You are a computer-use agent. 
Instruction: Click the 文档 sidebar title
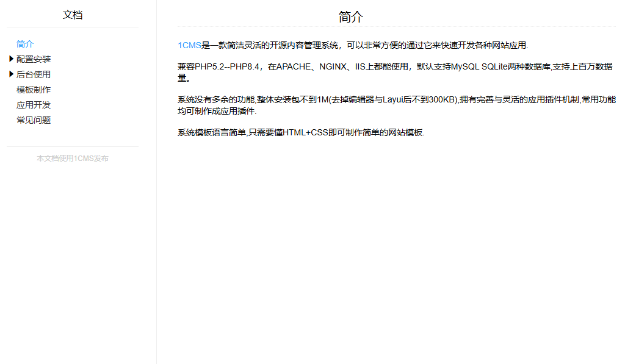point(73,15)
